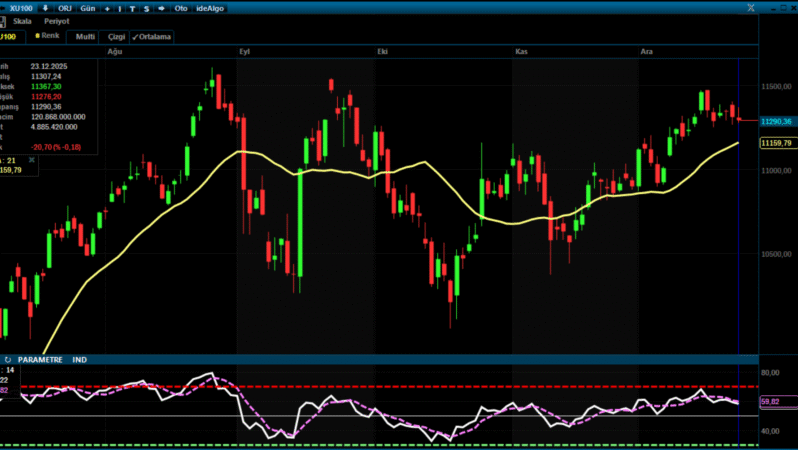The image size is (798, 450).
Task: Toggle the Multi chart mode
Action: coord(85,37)
